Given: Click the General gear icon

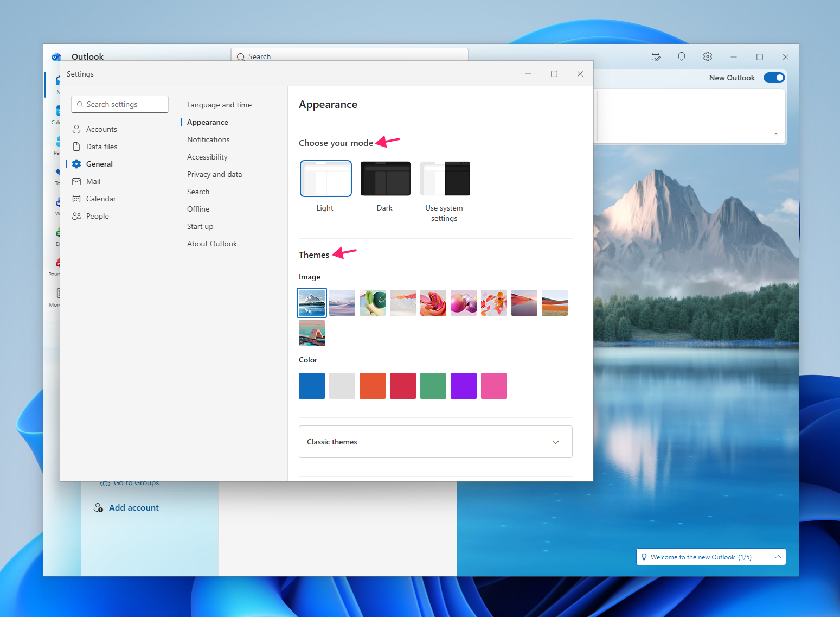Looking at the screenshot, I should (x=76, y=164).
